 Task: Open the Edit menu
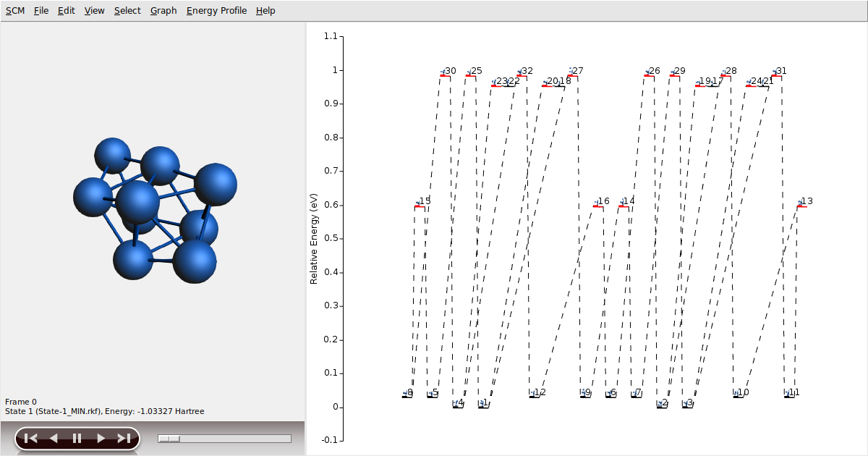(x=67, y=11)
